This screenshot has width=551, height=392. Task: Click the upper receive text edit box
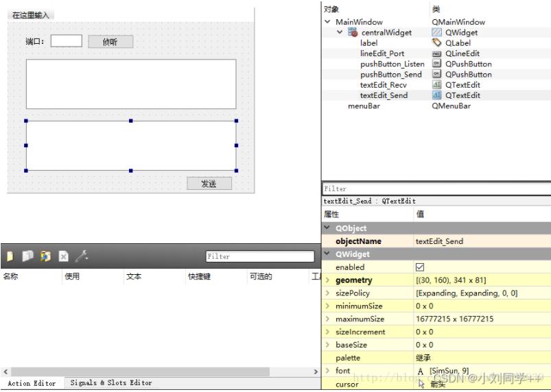(x=131, y=84)
